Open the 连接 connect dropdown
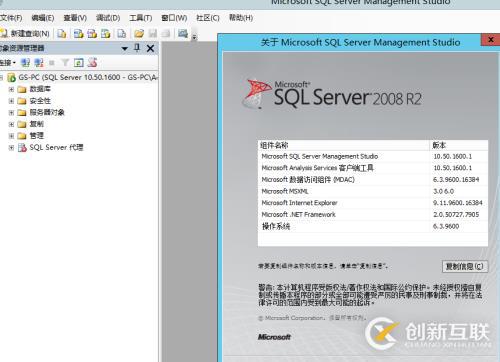 [x=8, y=62]
